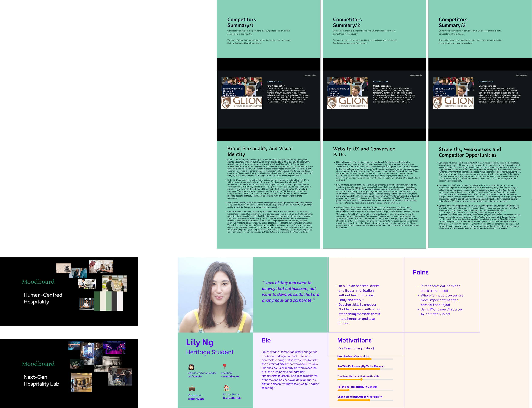Select the dark green moodboard color swatch
This screenshot has width=532, height=408.
(x=97, y=301)
